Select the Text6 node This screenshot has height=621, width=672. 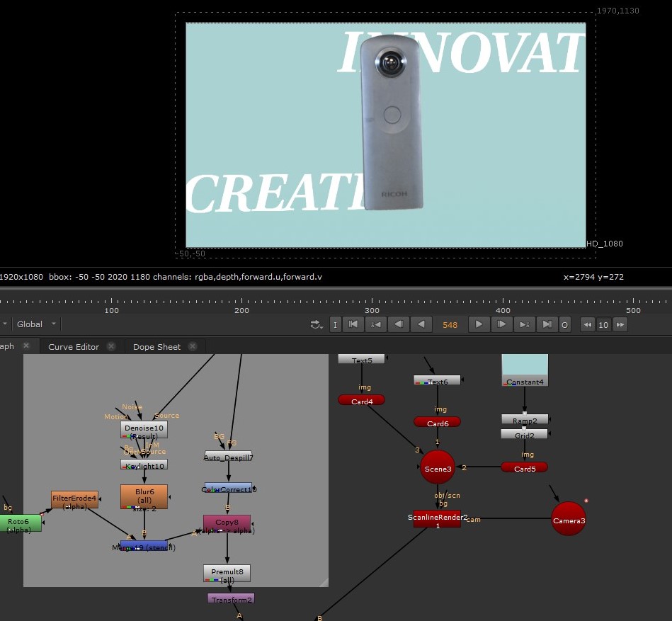(x=437, y=380)
